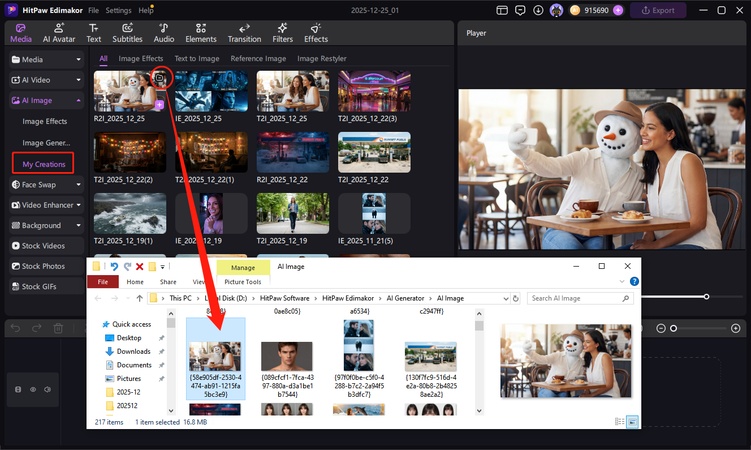Click the timeline zoom slider handle

673,328
